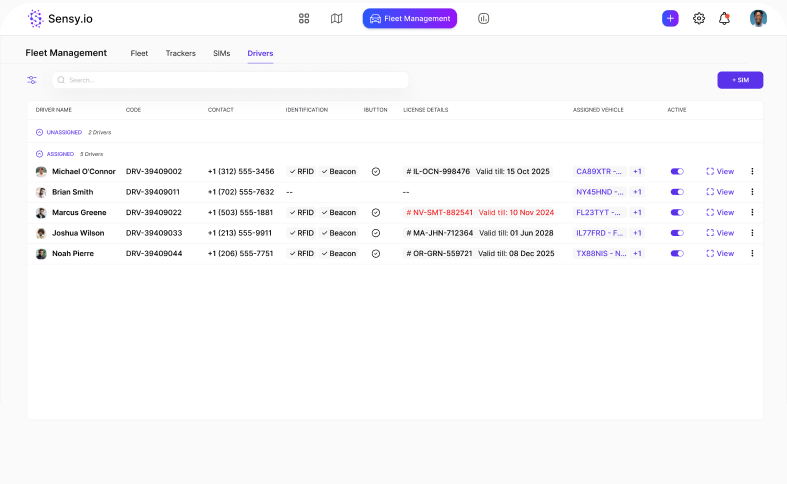The height and width of the screenshot is (484, 787).
Task: Expand the +1 vehicles badge for Joshua Wilson
Action: coord(637,233)
